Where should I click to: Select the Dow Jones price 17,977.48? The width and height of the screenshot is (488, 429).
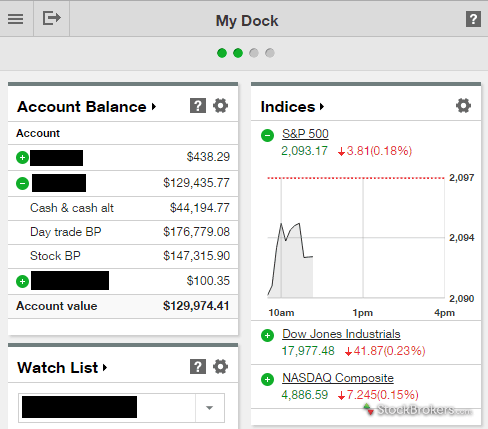308,351
